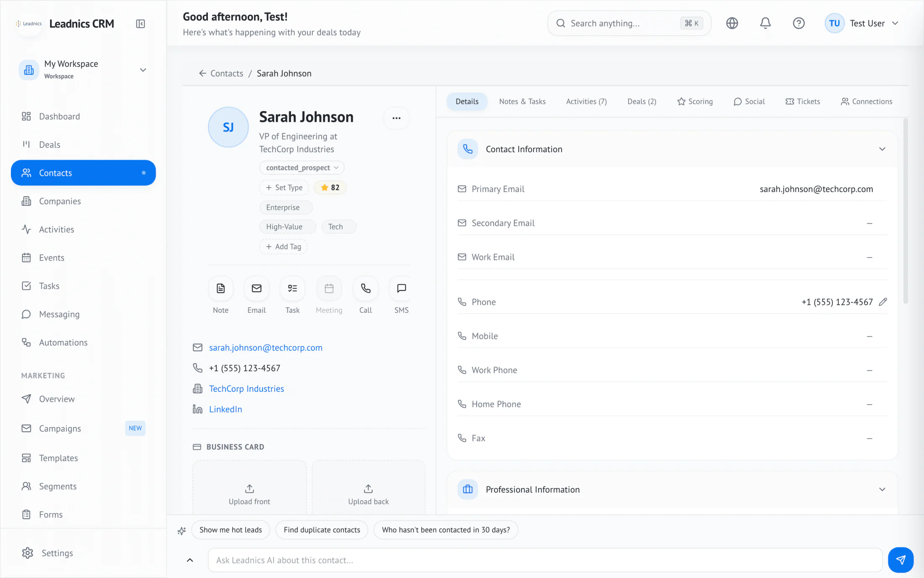
Task: Open Templates in sidebar
Action: [x=83, y=458]
